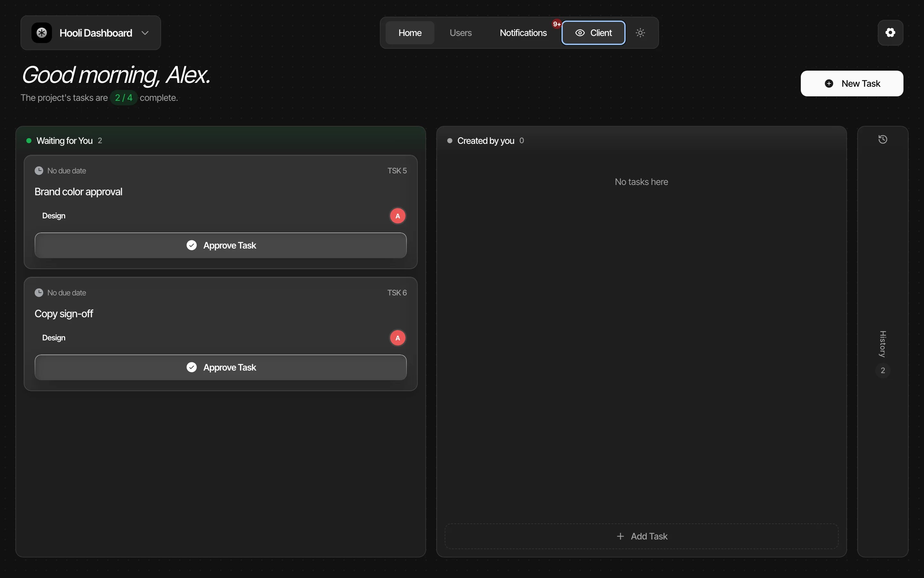The image size is (924, 578).
Task: Click the No due date label on TSK 6
Action: point(67,293)
